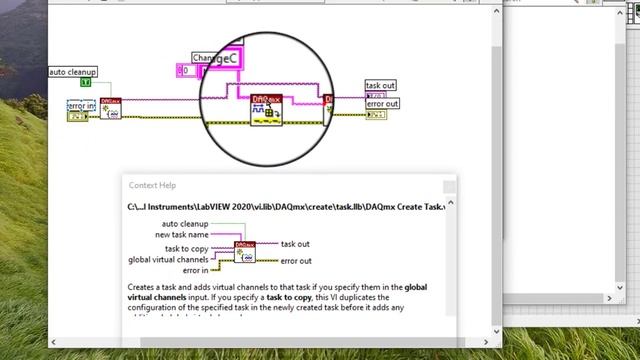Click block diagram vertical scroll up arrow

pyautogui.click(x=496, y=11)
